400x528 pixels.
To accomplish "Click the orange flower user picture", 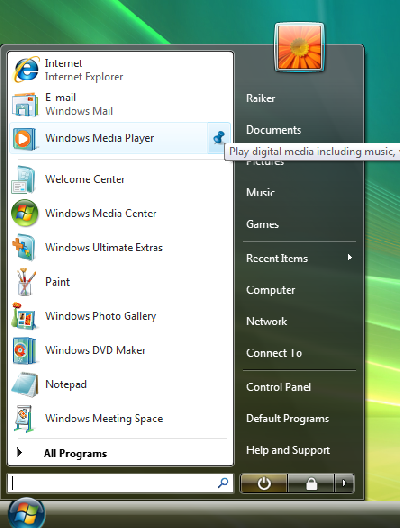I will click(299, 47).
